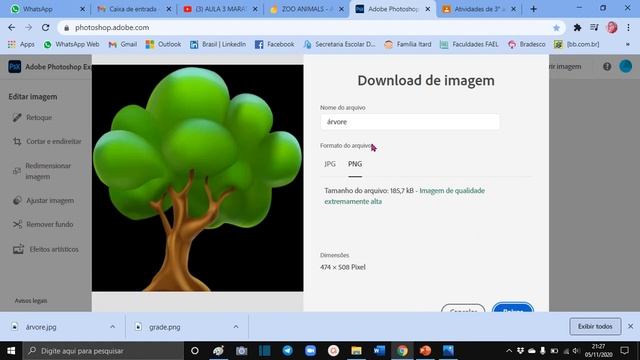Open the Outlook bookmark

pyautogui.click(x=163, y=44)
